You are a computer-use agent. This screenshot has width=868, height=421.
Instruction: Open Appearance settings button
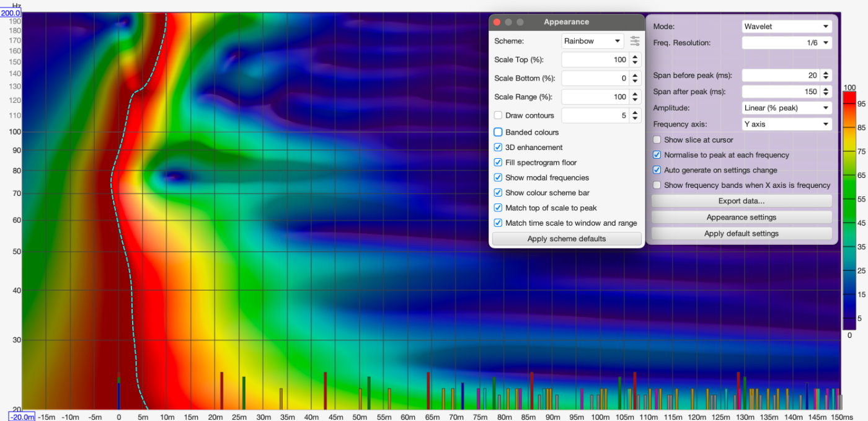point(741,218)
